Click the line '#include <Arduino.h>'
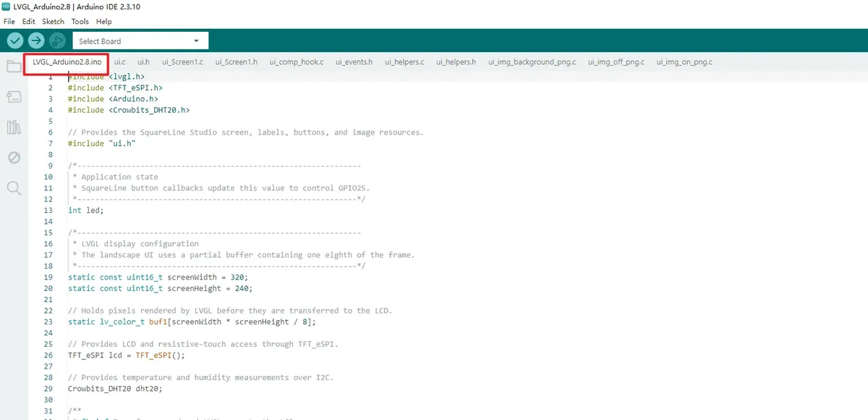Image resolution: width=868 pixels, height=420 pixels. (x=113, y=98)
